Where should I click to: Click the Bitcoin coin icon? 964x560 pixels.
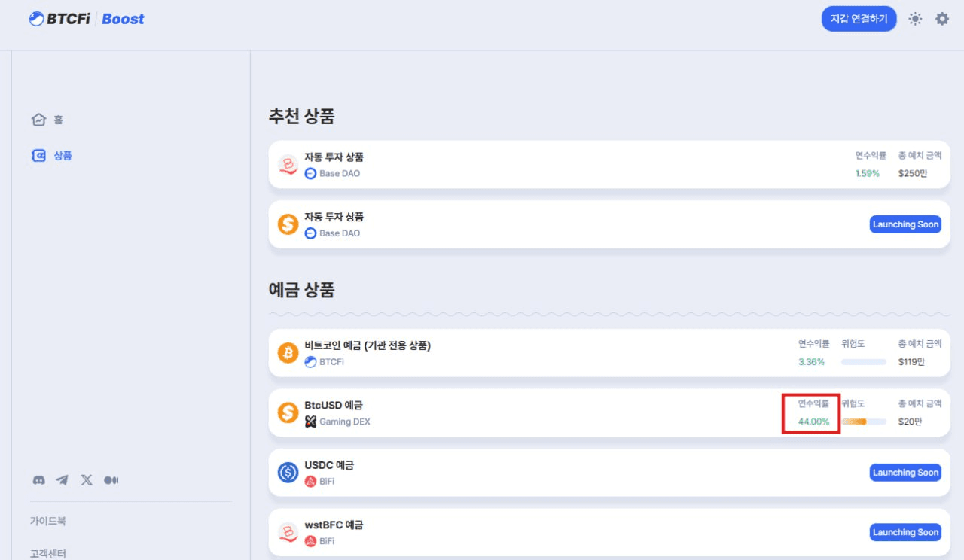[x=288, y=352]
